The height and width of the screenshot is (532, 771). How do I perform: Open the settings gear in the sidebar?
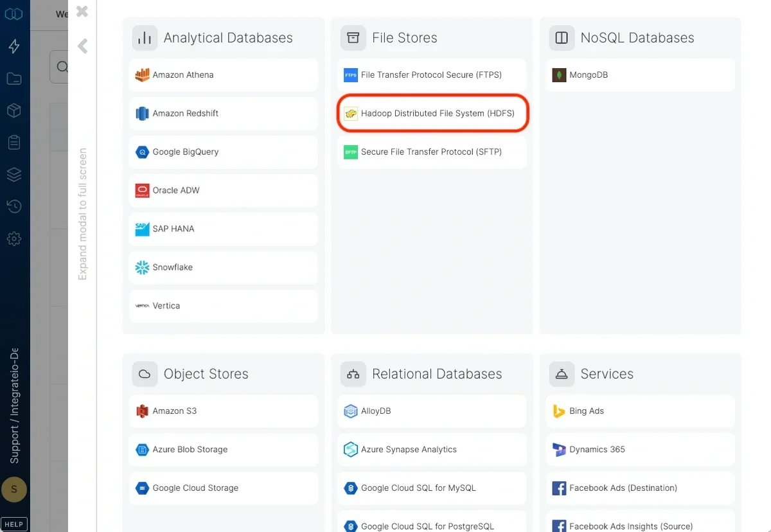(x=14, y=238)
